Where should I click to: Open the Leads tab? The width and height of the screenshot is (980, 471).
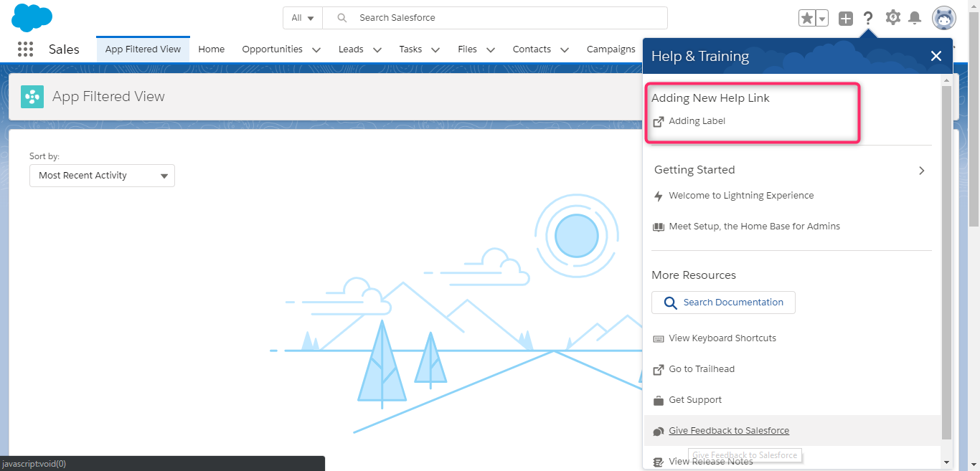point(351,49)
